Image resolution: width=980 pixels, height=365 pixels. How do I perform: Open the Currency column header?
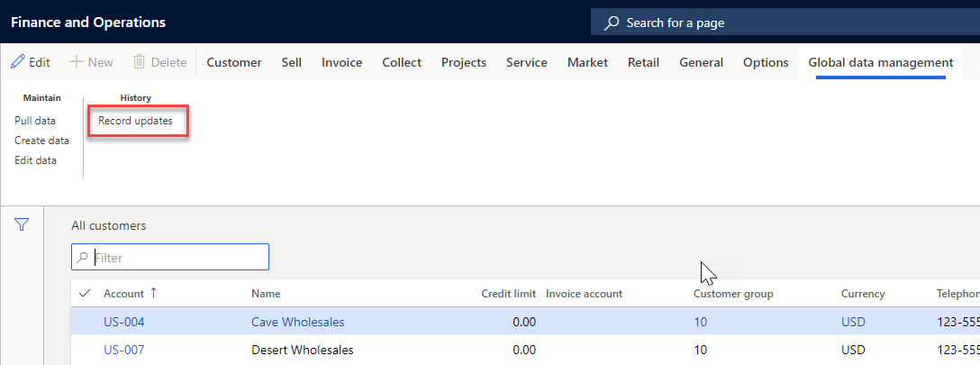point(863,294)
